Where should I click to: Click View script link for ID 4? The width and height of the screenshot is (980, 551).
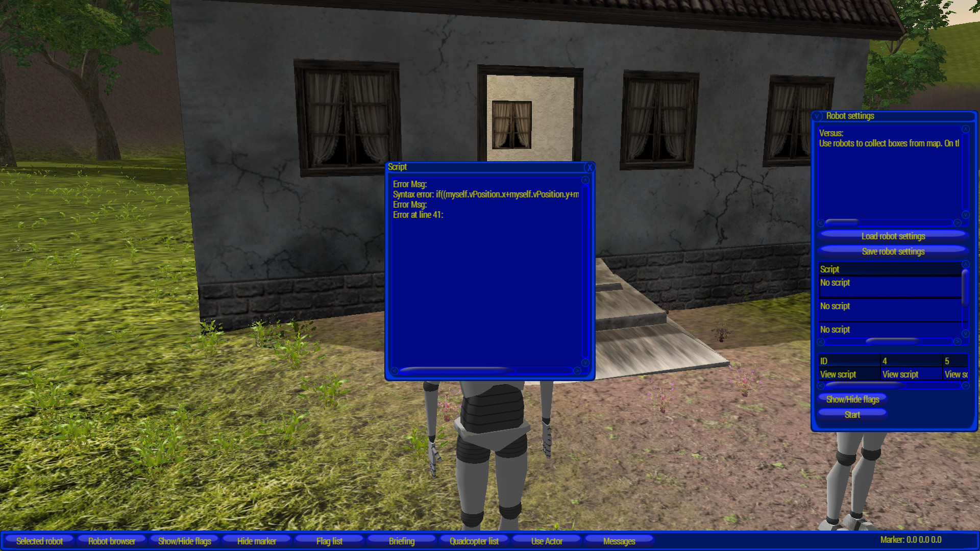[x=901, y=374]
